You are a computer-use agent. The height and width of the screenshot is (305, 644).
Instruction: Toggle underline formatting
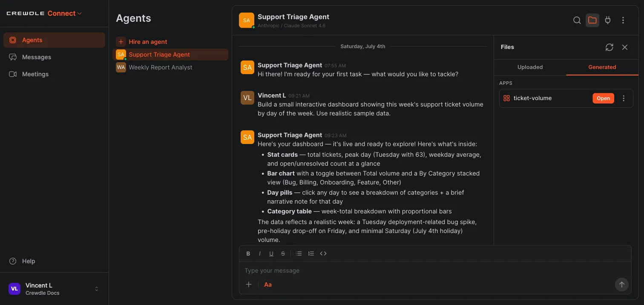[x=271, y=253]
